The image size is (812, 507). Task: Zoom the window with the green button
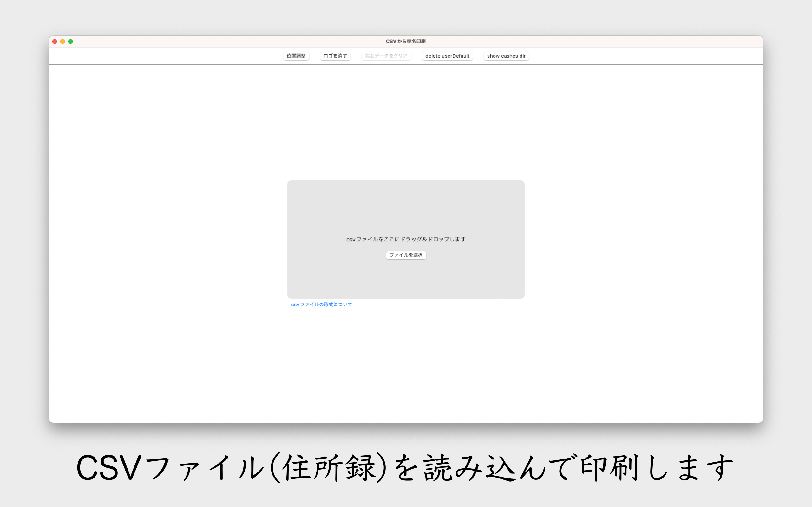tap(70, 42)
